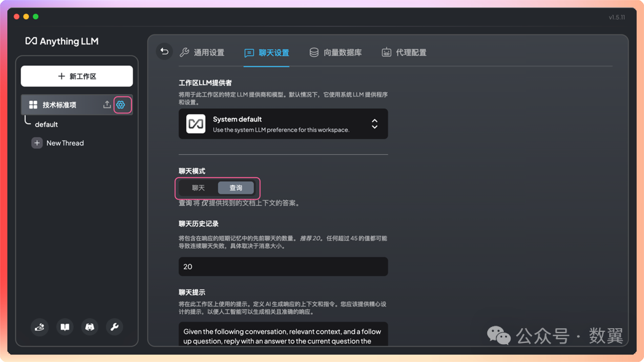The width and height of the screenshot is (644, 362).
Task: Open the 代理配置 tab
Action: pyautogui.click(x=404, y=52)
